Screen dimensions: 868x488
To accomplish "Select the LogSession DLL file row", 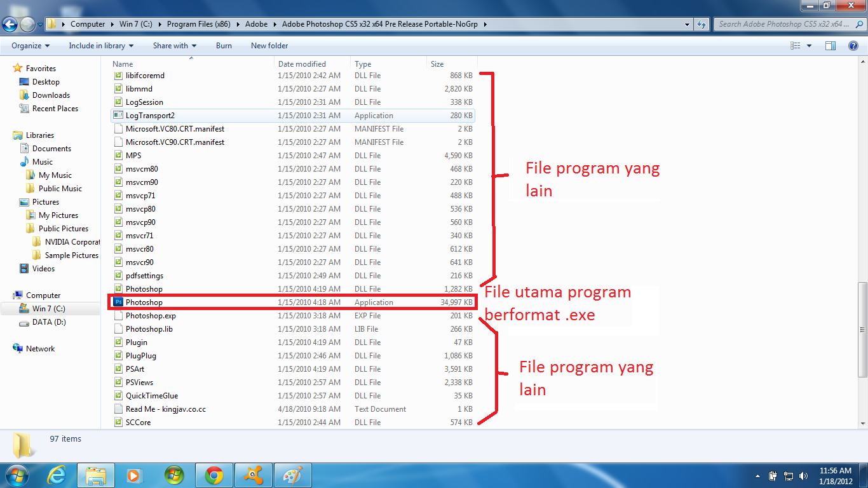I will [x=292, y=102].
